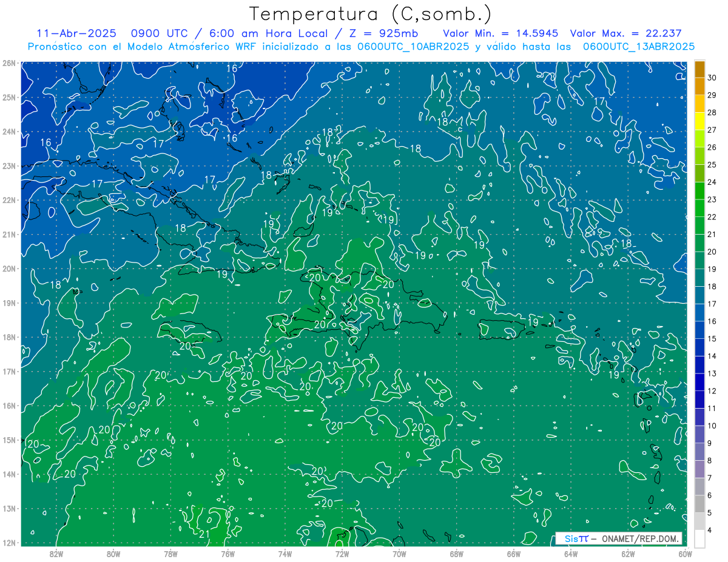Click the topmost orange-brown color scale swatch
The width and height of the screenshot is (728, 562).
tap(699, 69)
